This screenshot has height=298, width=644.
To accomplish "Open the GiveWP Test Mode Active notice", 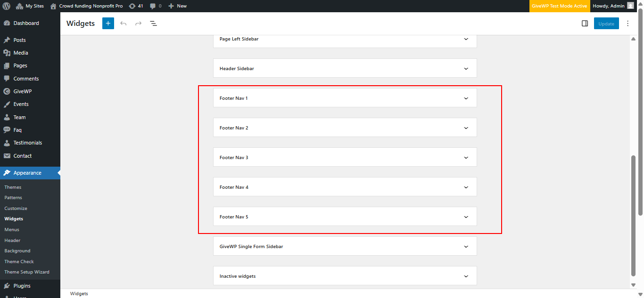I will pyautogui.click(x=560, y=6).
